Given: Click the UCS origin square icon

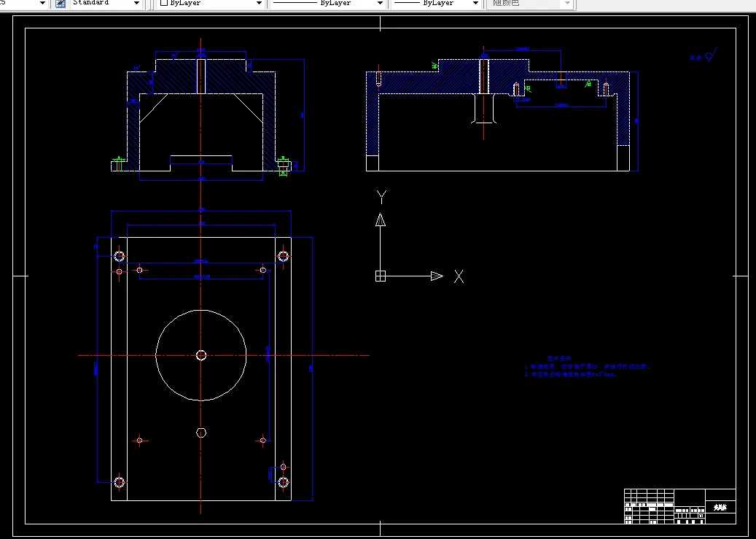Looking at the screenshot, I should tap(381, 276).
